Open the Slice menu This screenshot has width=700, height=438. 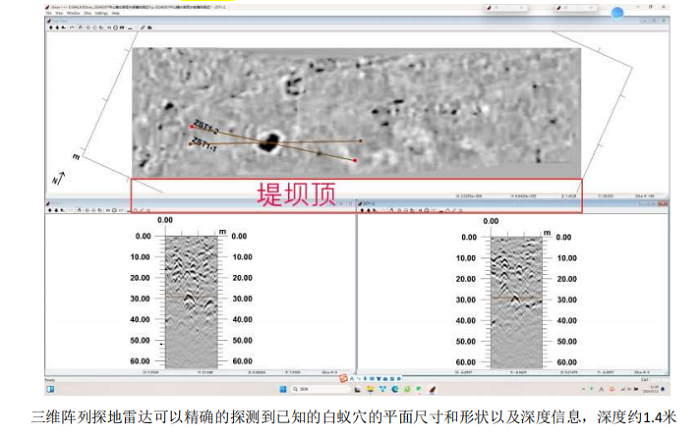pyautogui.click(x=87, y=14)
